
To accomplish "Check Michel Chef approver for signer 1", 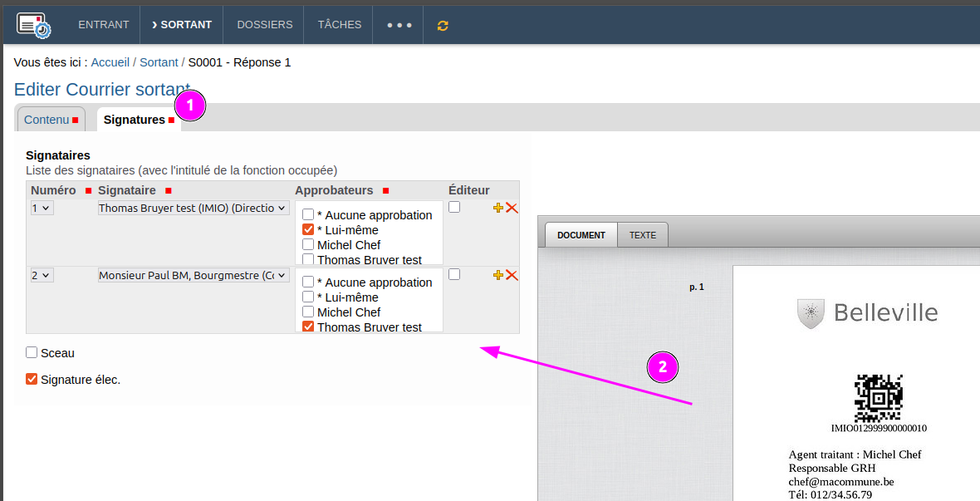I will coord(308,245).
